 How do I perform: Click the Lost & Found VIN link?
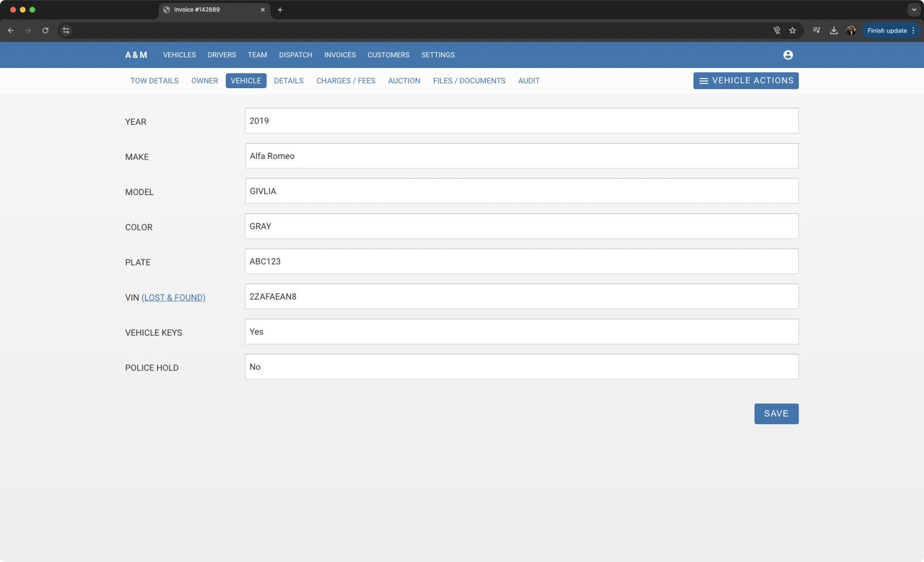point(173,298)
